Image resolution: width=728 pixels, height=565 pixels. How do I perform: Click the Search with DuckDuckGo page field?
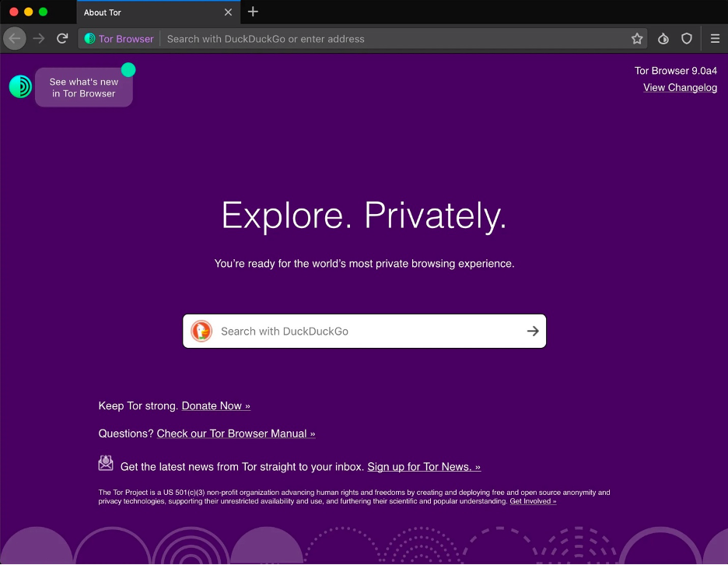tap(365, 332)
